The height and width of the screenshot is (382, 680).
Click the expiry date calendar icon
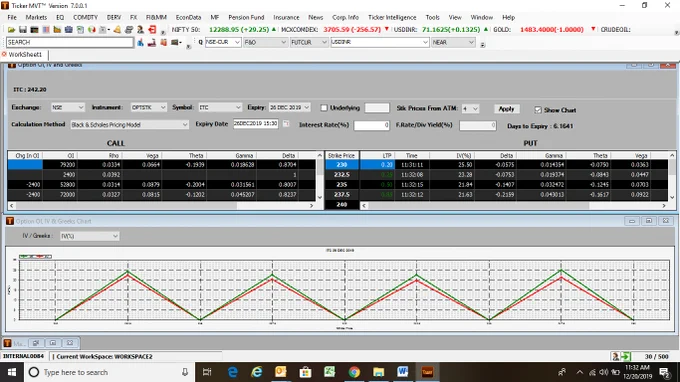pos(286,124)
